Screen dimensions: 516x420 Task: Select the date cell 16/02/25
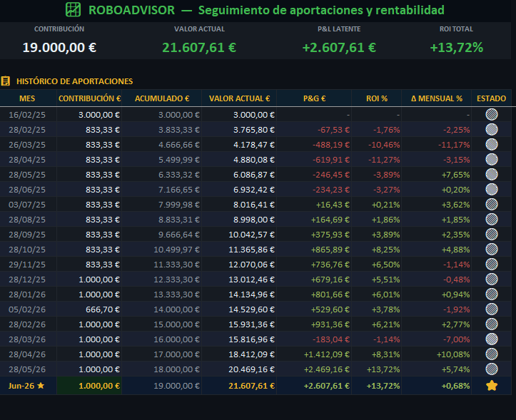coord(27,115)
